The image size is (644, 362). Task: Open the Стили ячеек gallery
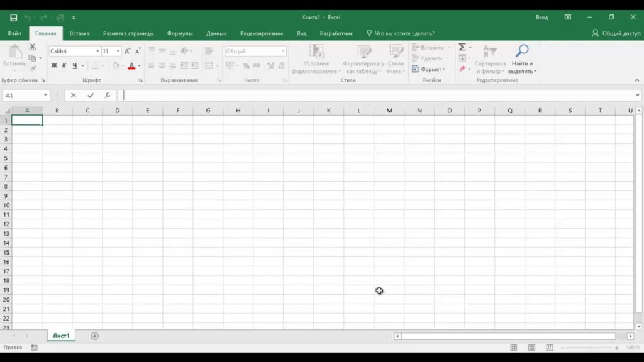point(396,59)
